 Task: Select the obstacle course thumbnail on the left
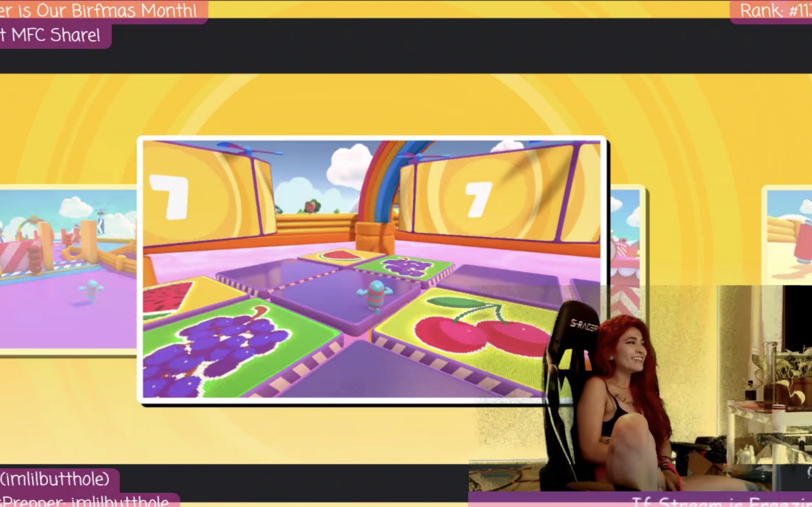point(67,268)
